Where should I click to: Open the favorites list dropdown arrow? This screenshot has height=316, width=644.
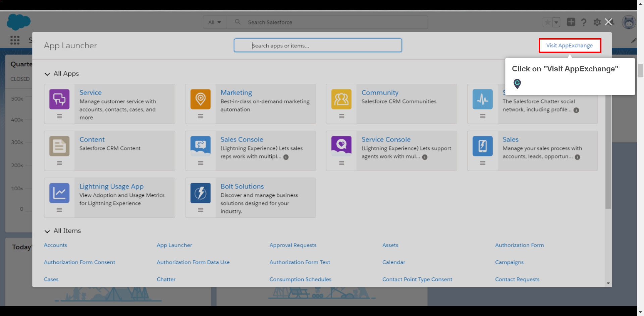(x=556, y=22)
